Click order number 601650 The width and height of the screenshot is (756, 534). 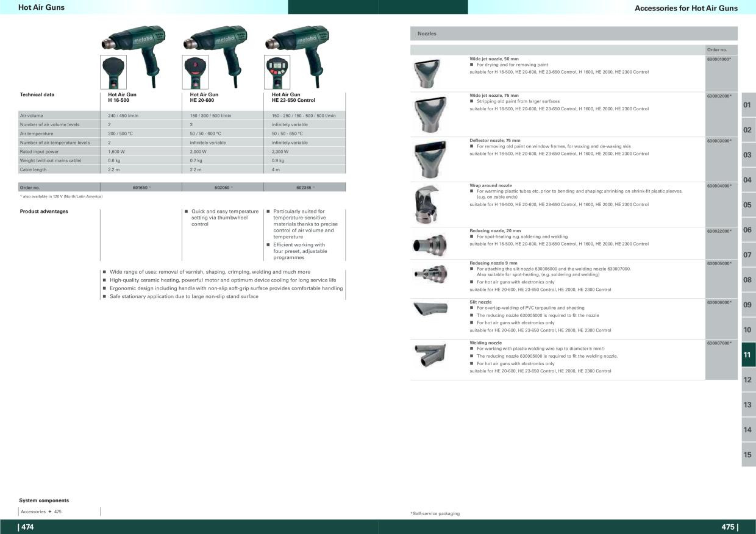click(141, 188)
